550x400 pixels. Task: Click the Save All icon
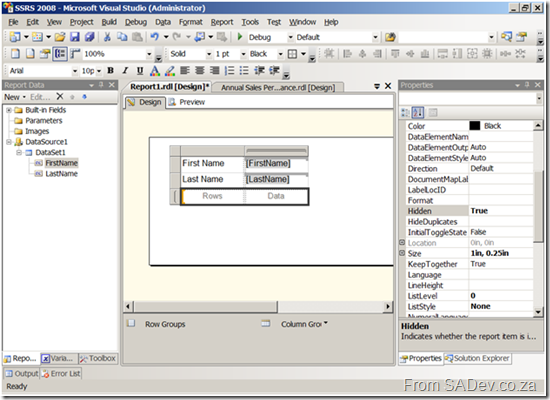click(89, 37)
